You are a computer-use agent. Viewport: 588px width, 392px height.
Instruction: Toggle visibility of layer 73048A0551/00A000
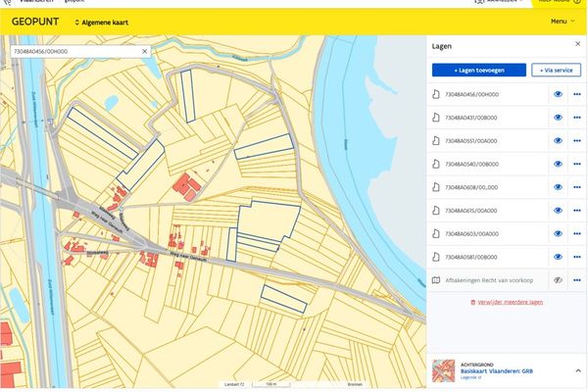coord(557,140)
